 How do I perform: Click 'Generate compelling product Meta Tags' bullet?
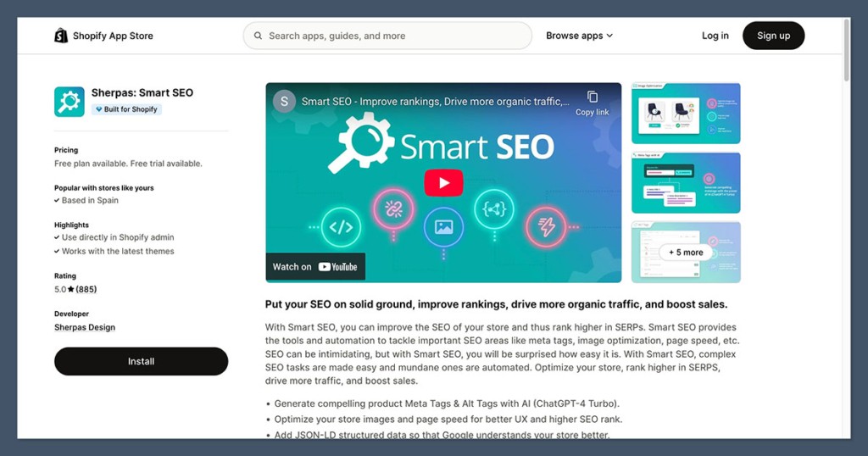(447, 403)
